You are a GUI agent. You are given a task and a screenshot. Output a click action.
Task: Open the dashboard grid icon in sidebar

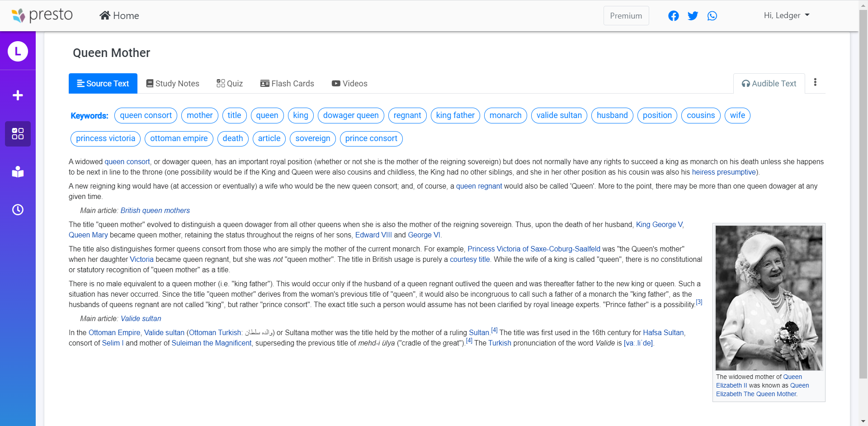click(18, 134)
